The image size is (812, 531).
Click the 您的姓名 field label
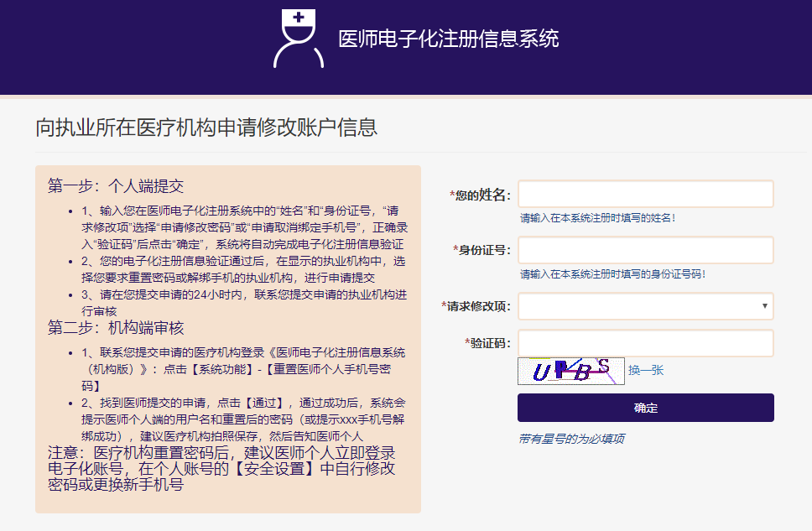click(481, 195)
